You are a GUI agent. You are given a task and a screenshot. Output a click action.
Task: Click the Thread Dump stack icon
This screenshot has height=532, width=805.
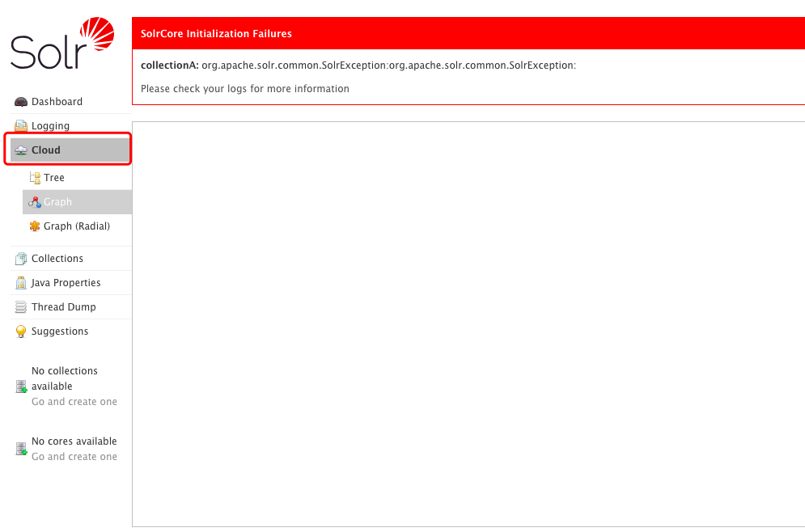[x=21, y=306]
